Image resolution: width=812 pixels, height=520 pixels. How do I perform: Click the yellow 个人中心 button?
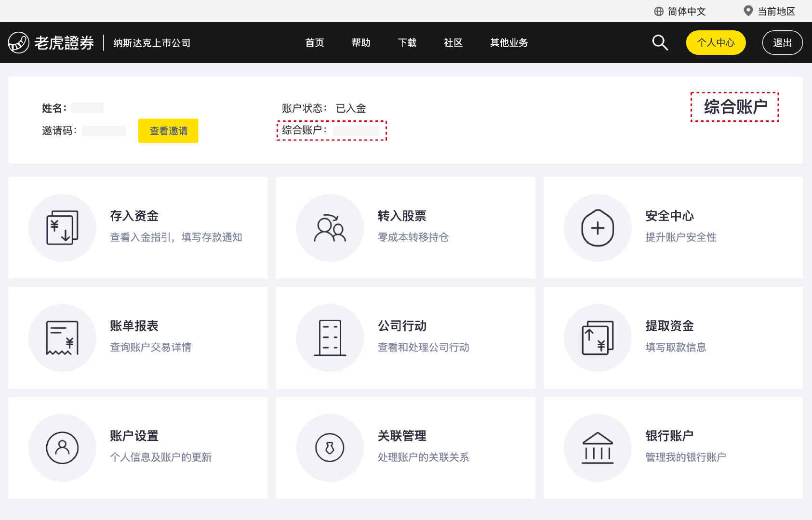coord(716,42)
